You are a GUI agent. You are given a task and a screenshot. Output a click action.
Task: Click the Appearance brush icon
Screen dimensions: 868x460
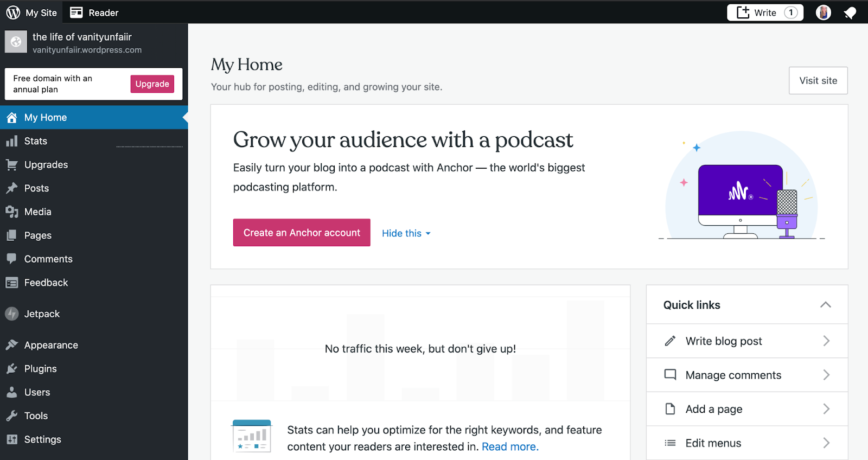[x=12, y=345]
